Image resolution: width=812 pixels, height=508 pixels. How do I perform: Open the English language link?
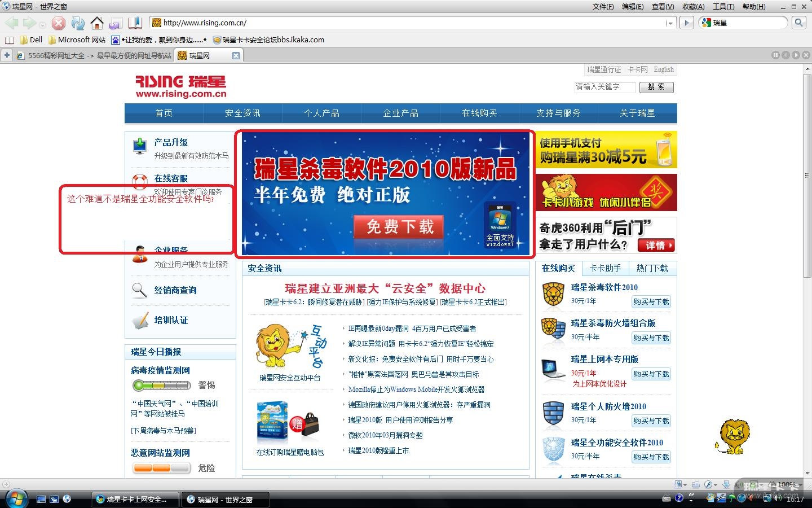pyautogui.click(x=664, y=69)
